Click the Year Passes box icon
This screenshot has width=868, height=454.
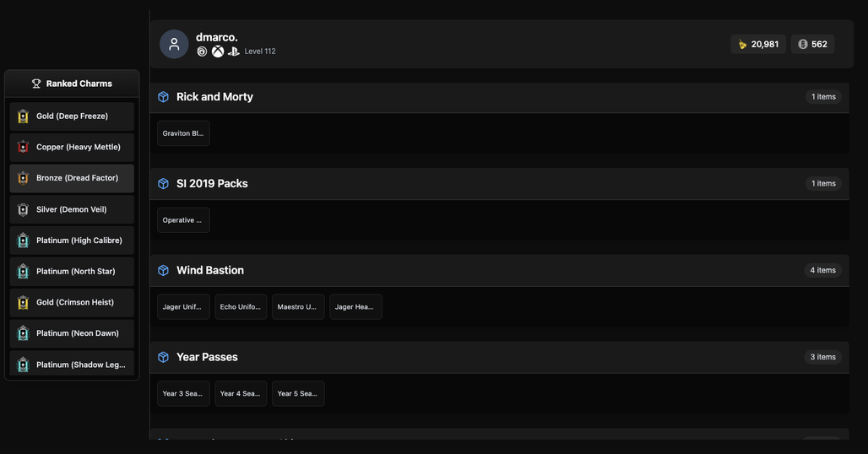[x=163, y=357]
